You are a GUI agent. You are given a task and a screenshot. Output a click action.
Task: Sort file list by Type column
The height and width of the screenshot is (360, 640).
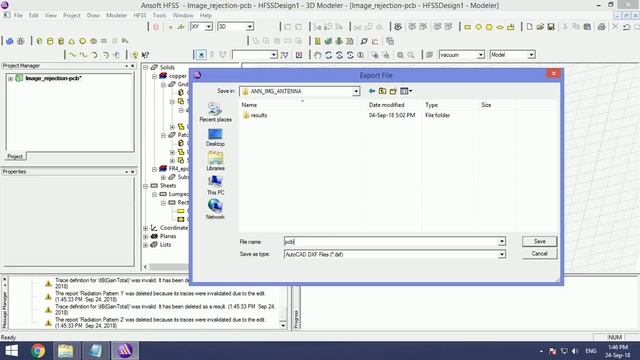coord(431,105)
